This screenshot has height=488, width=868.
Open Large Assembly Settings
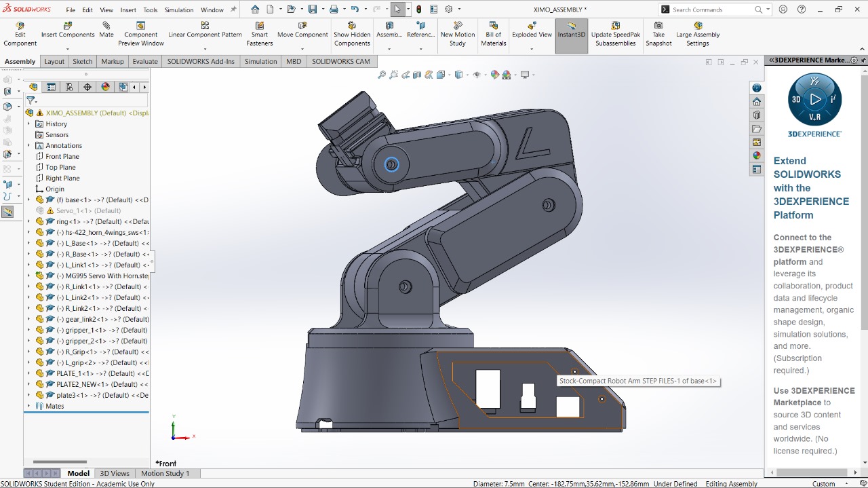pyautogui.click(x=698, y=34)
